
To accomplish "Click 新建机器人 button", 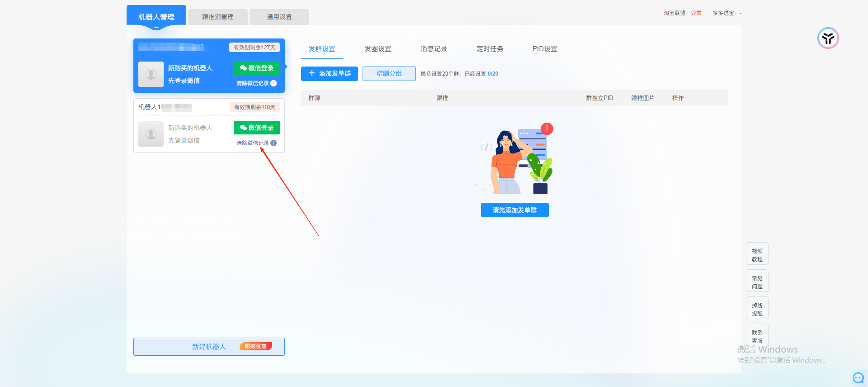I will tap(209, 347).
